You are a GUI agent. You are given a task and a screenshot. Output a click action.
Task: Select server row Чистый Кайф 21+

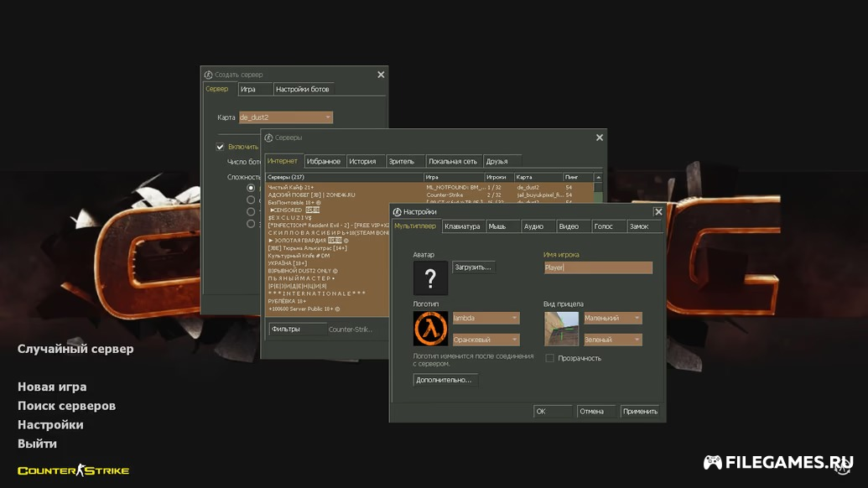click(429, 188)
